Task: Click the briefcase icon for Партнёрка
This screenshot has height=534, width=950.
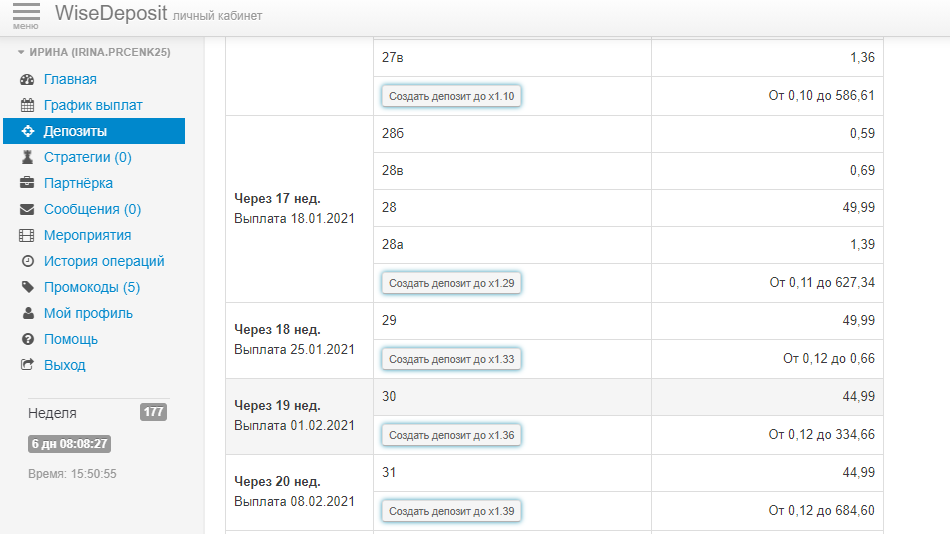Action: (27, 184)
